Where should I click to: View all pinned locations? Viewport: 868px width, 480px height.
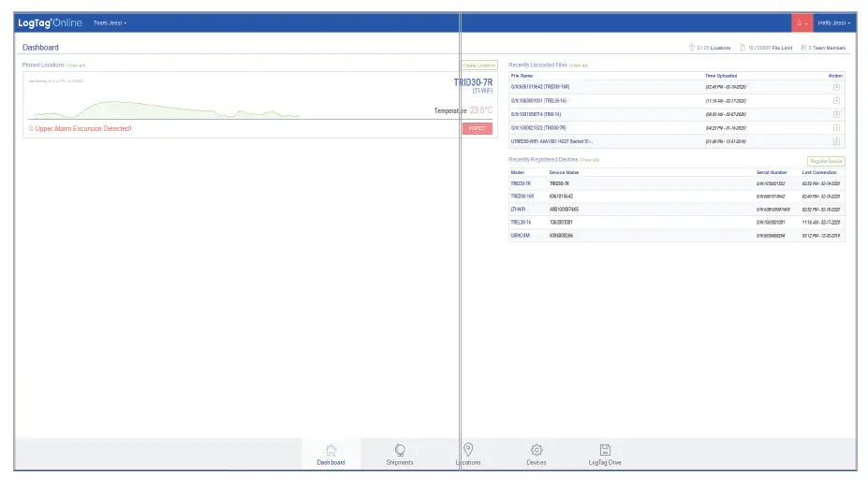(77, 65)
